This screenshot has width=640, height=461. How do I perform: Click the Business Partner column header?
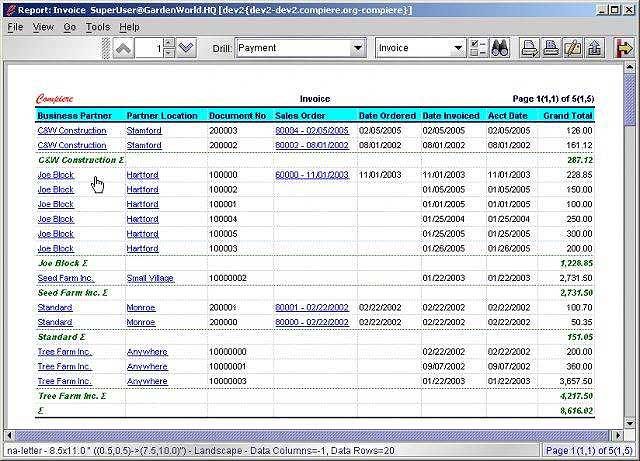tap(74, 116)
